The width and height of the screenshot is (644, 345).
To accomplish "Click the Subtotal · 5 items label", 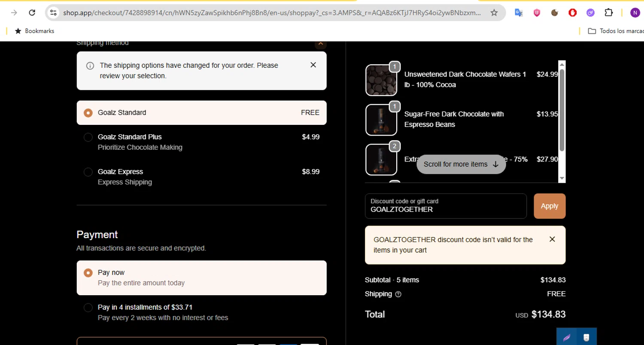I will [x=392, y=280].
